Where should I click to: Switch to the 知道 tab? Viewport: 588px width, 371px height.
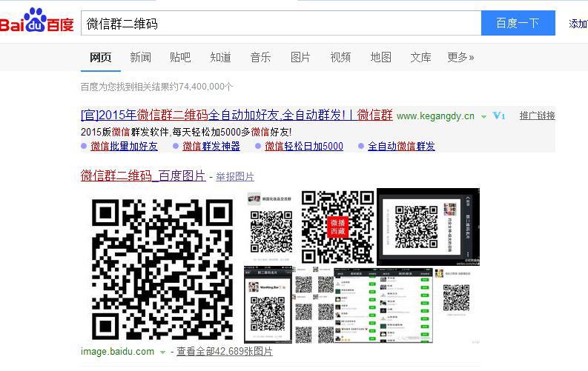(220, 57)
